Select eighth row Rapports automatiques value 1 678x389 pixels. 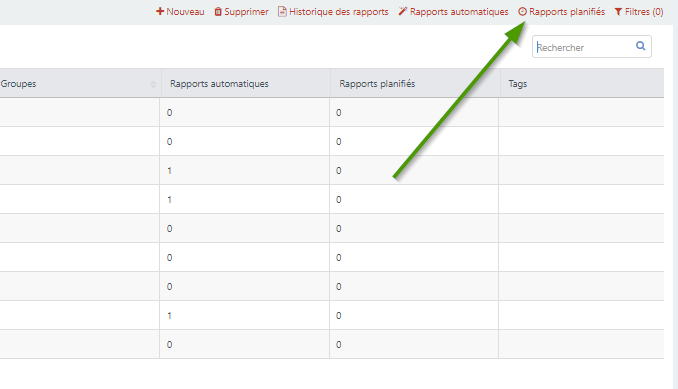pyautogui.click(x=170, y=316)
